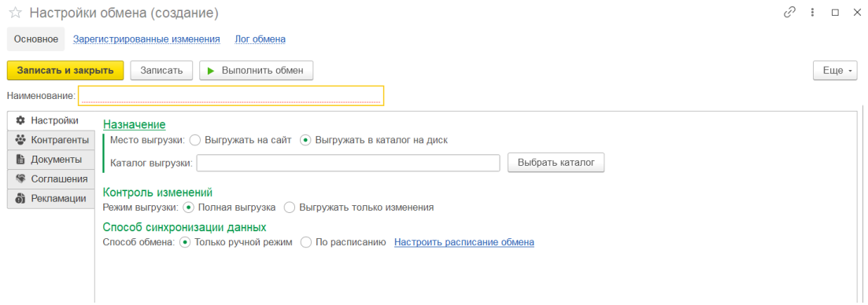Select 'Полная выгрузка' radio option
The image size is (868, 305).
[187, 208]
